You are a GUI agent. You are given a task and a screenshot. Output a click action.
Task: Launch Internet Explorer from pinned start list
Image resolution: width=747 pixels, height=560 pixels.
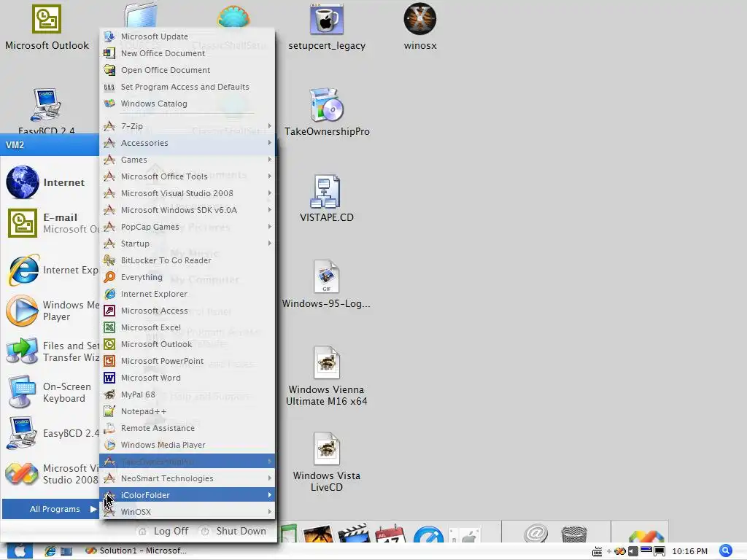53,270
